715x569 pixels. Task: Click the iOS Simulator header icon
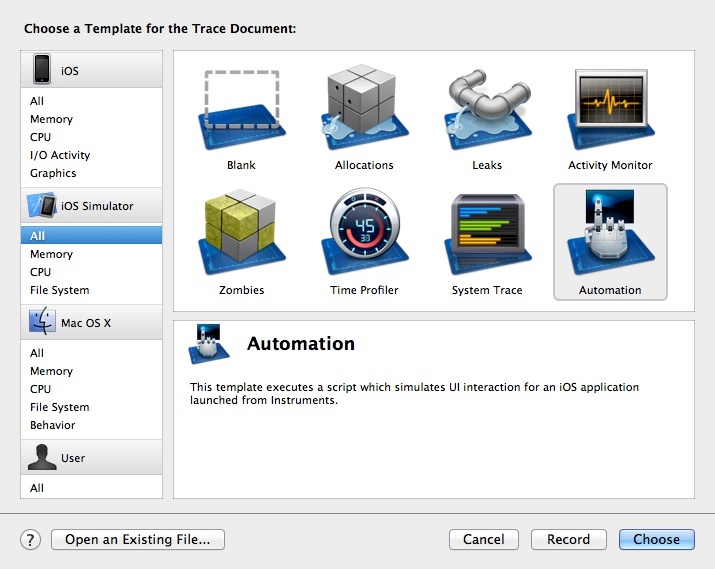pyautogui.click(x=41, y=205)
